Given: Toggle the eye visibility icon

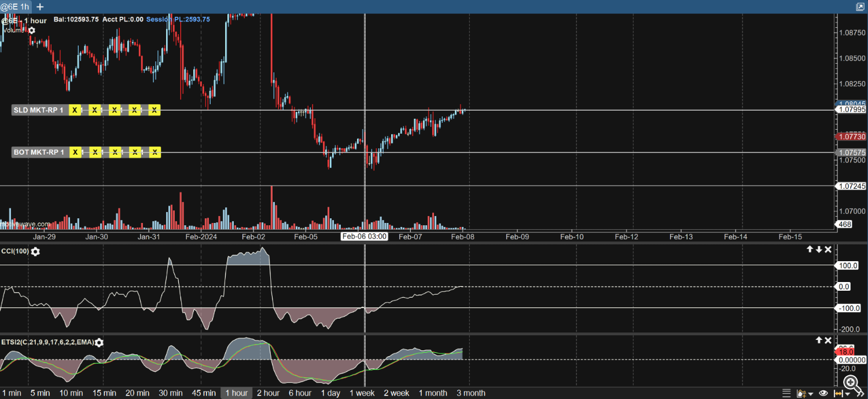Looking at the screenshot, I should pos(823,393).
